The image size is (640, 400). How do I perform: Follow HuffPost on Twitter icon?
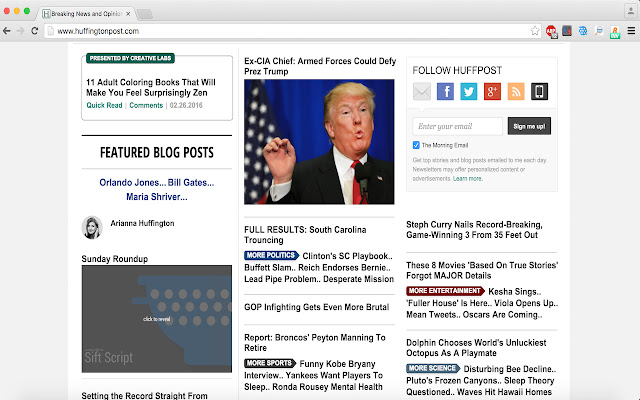click(x=469, y=91)
